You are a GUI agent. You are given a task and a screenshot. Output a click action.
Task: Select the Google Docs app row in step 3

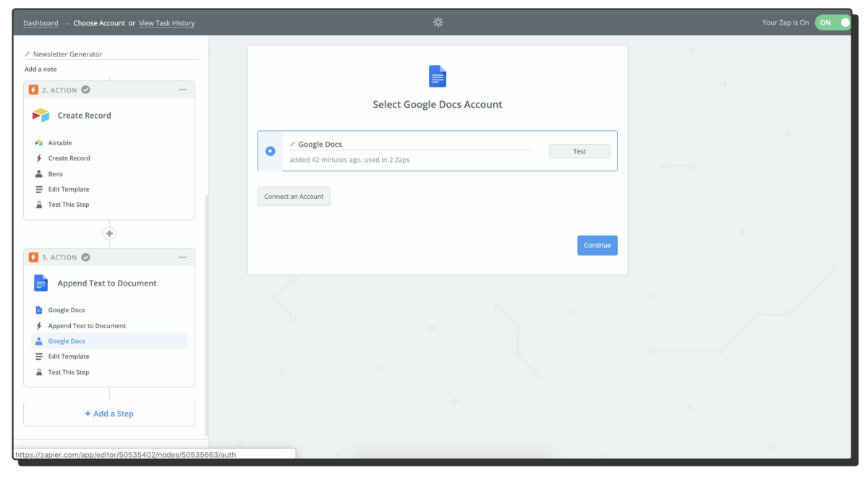[109, 310]
